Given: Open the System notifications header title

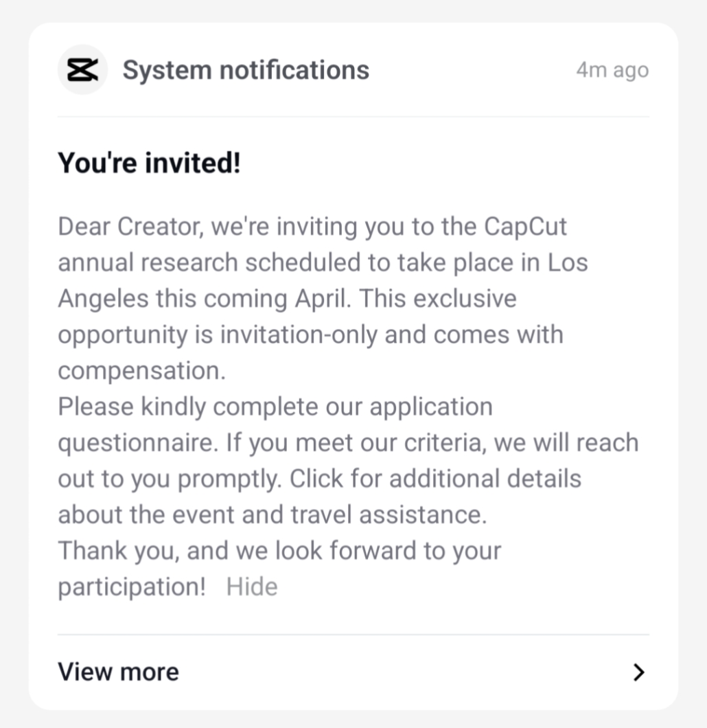Looking at the screenshot, I should (246, 70).
